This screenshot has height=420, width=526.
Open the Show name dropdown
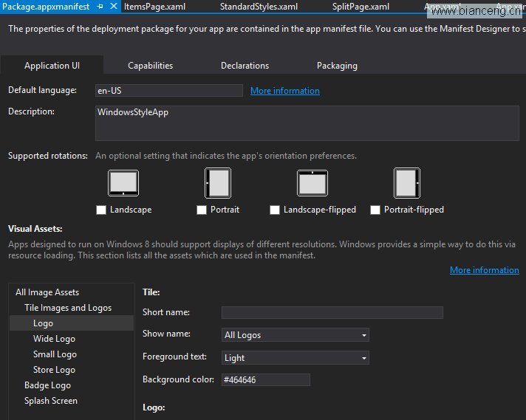pos(296,335)
